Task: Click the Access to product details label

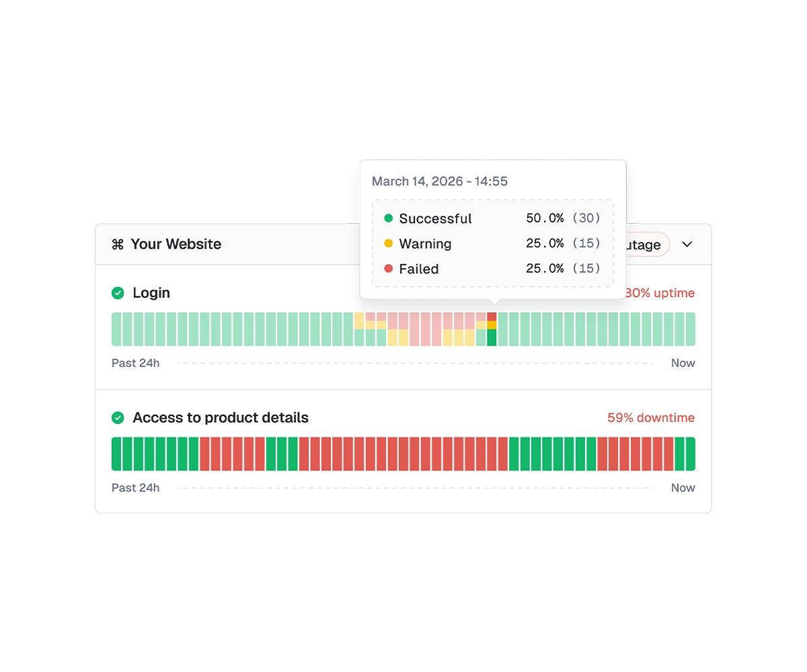Action: [221, 418]
